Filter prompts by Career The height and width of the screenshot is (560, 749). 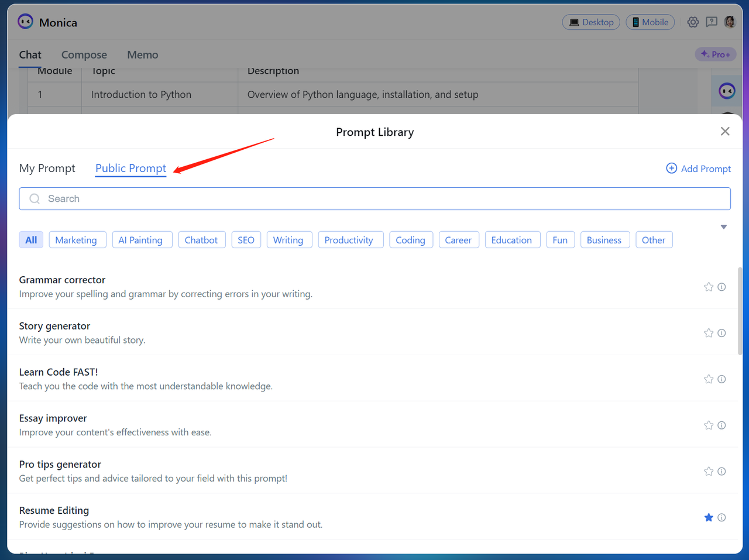[458, 240]
